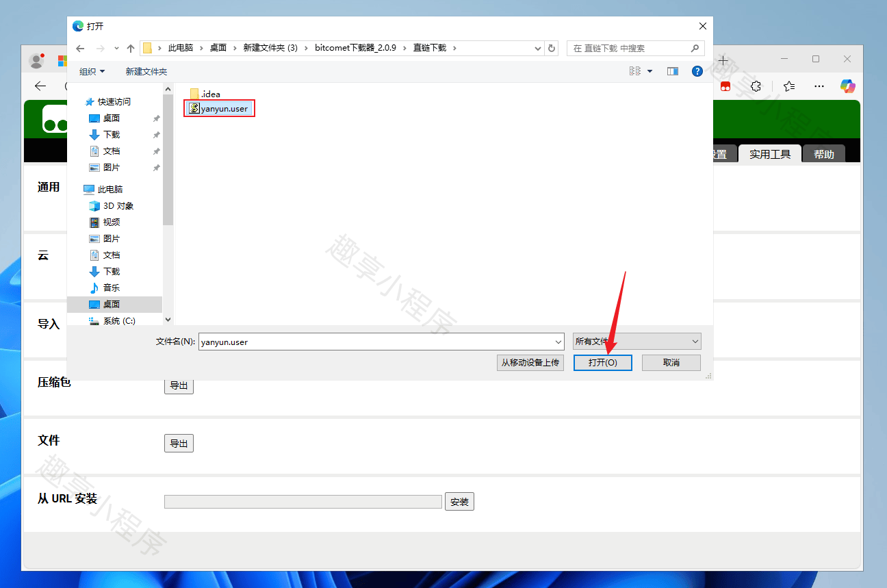The height and width of the screenshot is (588, 887).
Task: Toggle the preview pane icon
Action: click(x=673, y=71)
